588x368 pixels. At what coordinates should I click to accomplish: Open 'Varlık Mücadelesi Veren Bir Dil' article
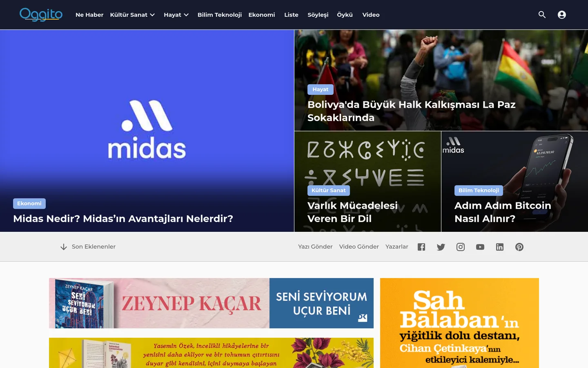(x=352, y=212)
